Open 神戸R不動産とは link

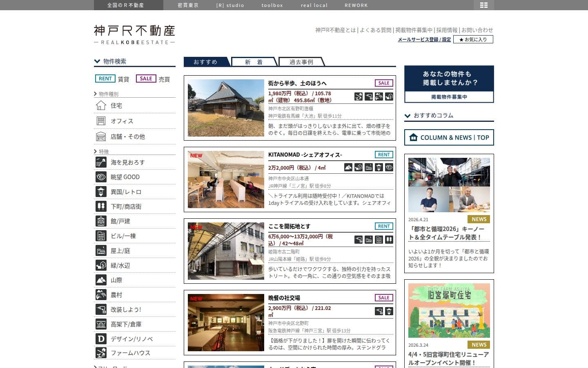click(336, 30)
